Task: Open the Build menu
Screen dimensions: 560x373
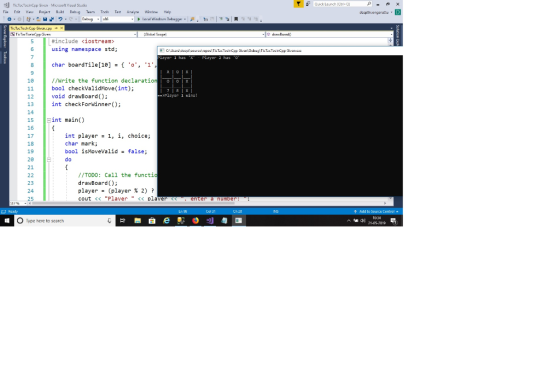Action: pyautogui.click(x=60, y=12)
